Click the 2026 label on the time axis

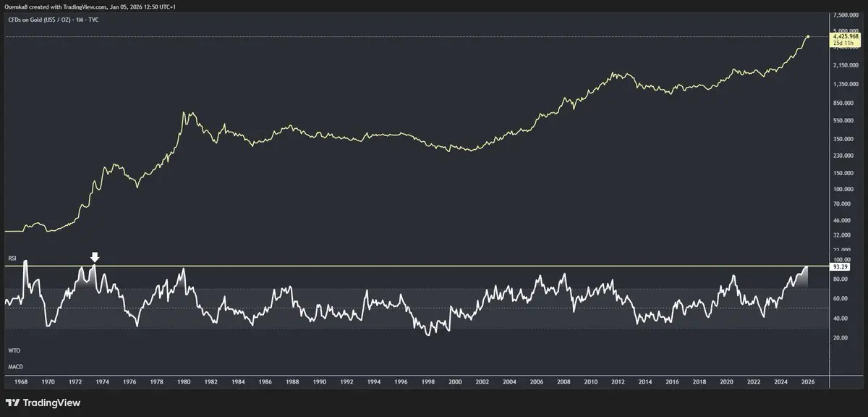click(x=807, y=381)
